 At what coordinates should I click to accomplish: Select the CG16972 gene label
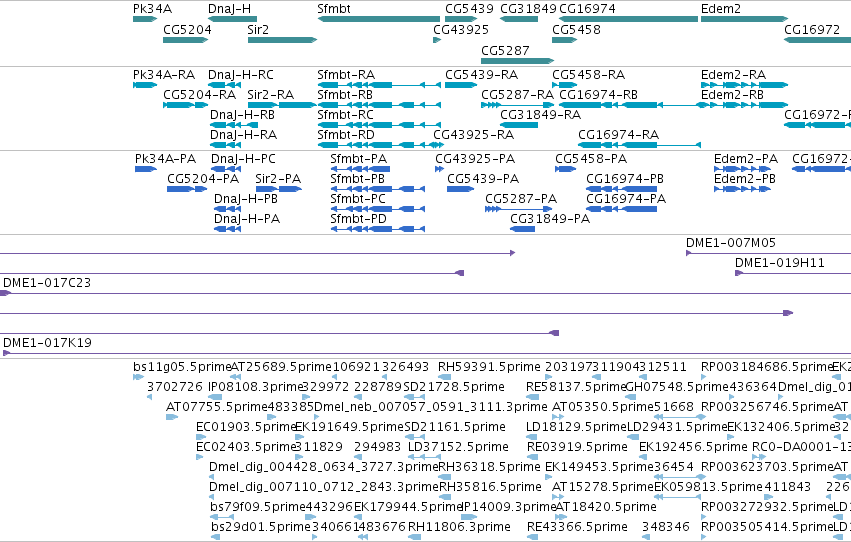click(x=812, y=29)
